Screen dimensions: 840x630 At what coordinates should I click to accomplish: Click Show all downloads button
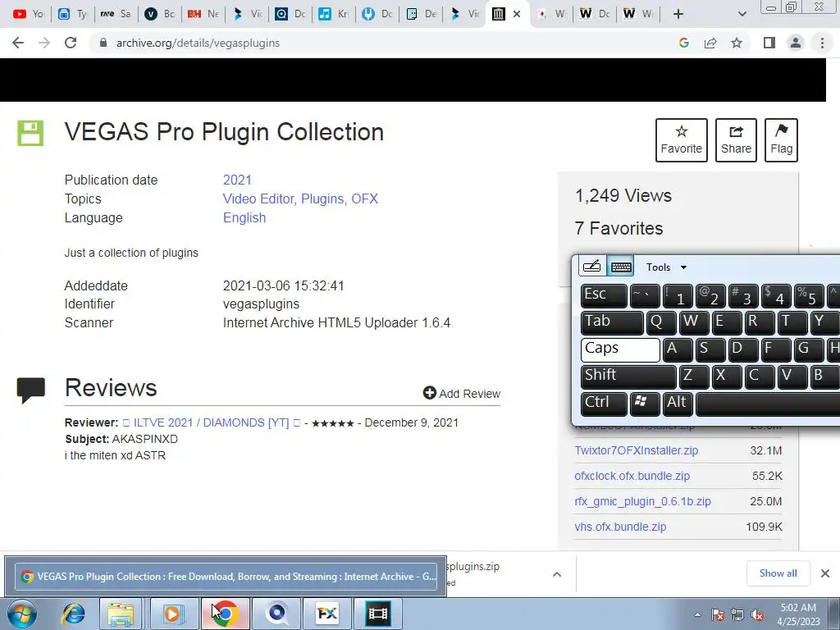coord(778,573)
